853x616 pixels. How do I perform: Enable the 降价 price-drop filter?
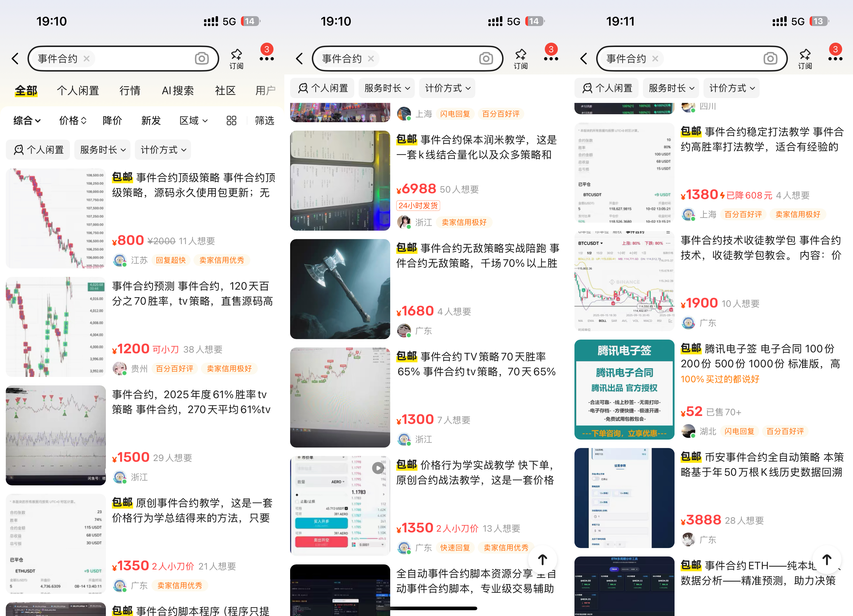click(x=112, y=121)
